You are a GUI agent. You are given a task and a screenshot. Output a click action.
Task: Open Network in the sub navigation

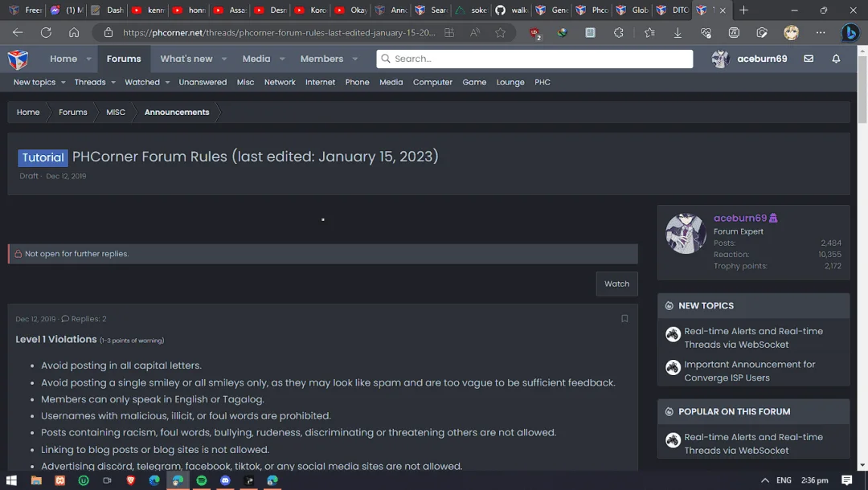point(280,83)
